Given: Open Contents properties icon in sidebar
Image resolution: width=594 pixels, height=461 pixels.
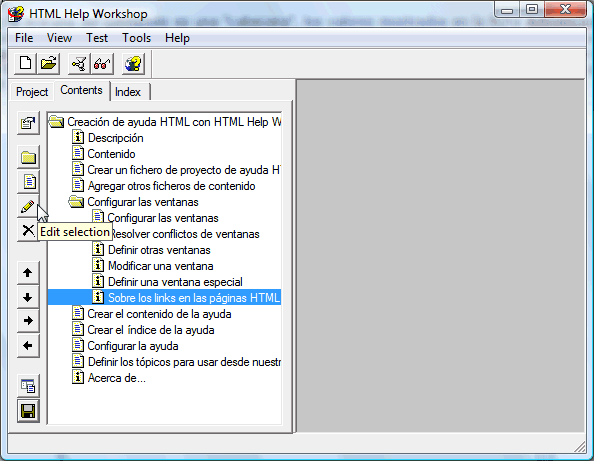Looking at the screenshot, I should (x=28, y=123).
